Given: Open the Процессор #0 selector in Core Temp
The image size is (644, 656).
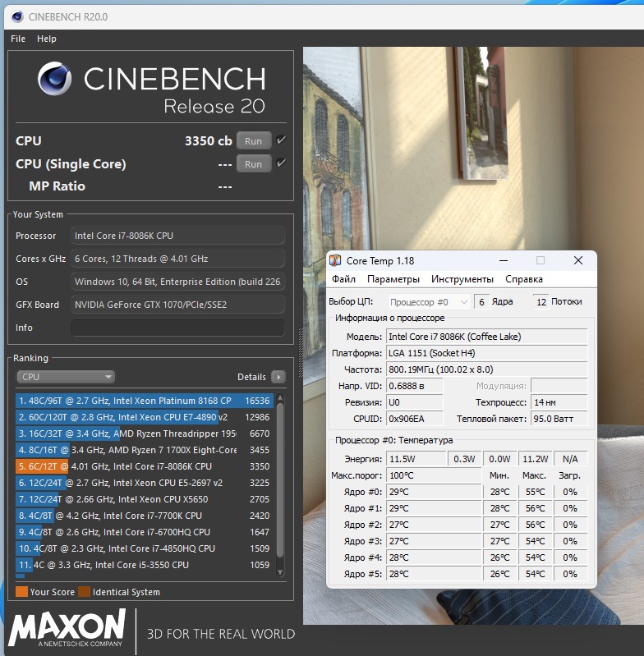Looking at the screenshot, I should (429, 302).
